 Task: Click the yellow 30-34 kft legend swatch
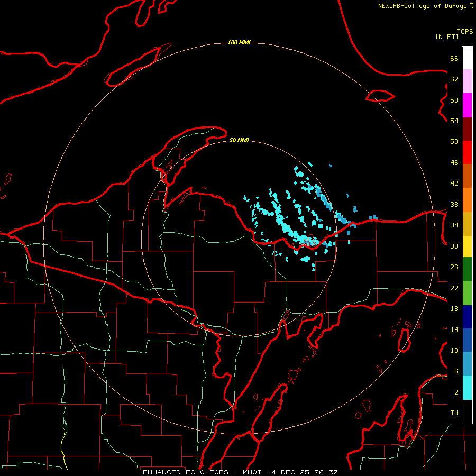(467, 246)
